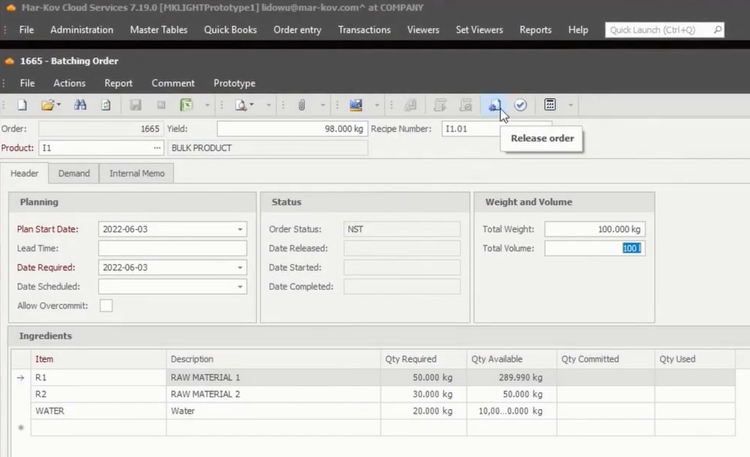Click the calculator toolbar icon
The image size is (750, 457).
point(550,105)
